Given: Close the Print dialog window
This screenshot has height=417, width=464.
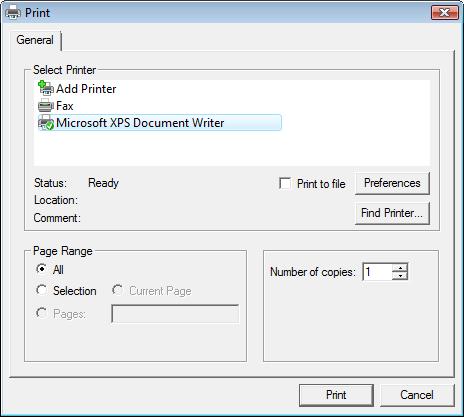Looking at the screenshot, I should (x=445, y=13).
